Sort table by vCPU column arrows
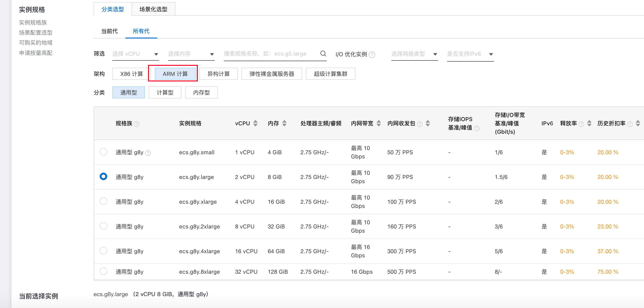Viewport: 644px width, 308px height. 255,123
